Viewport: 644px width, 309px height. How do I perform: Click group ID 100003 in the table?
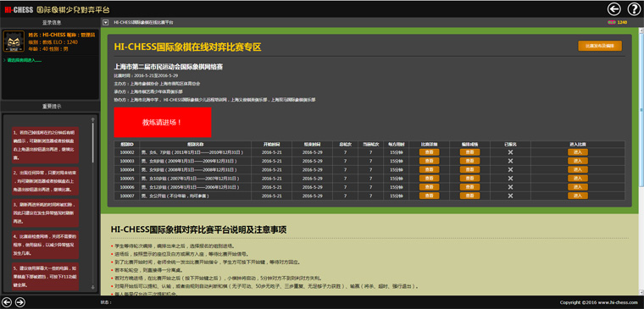[x=127, y=161]
